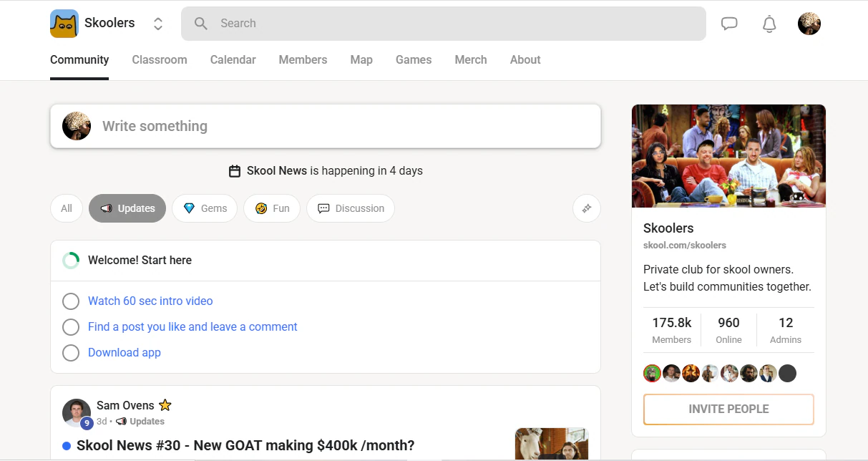Select the Gems category filter
The image size is (868, 461).
point(205,208)
